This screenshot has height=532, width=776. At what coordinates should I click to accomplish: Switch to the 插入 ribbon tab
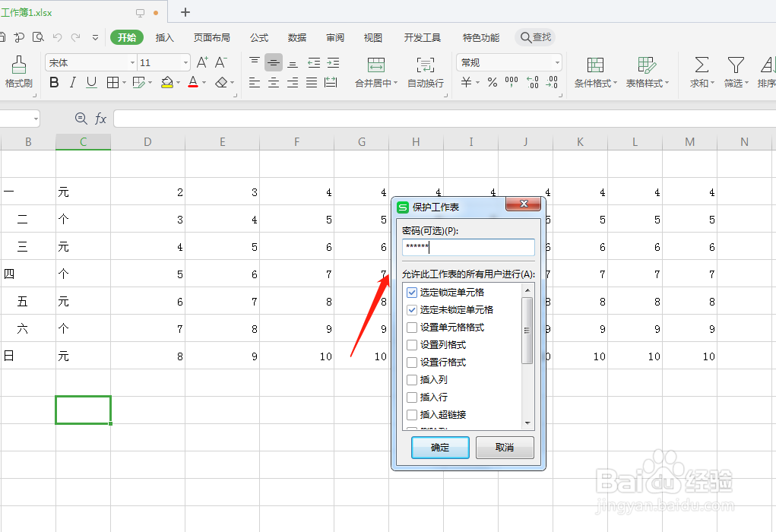tap(165, 36)
